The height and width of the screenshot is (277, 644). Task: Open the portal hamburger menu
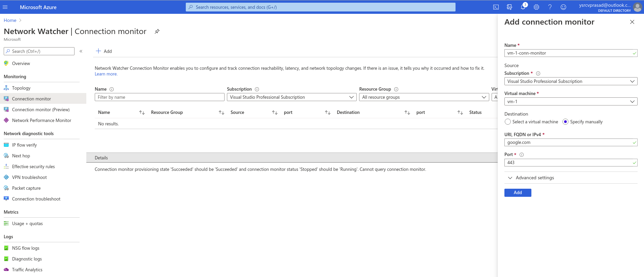coord(5,7)
